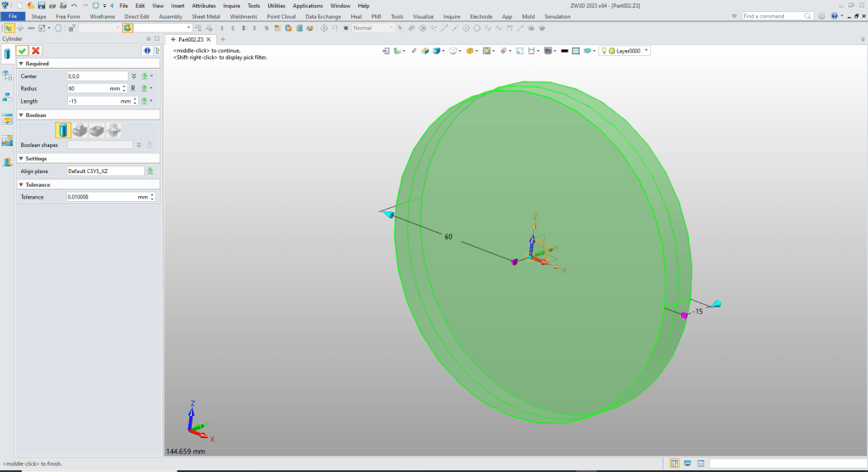Open the Layer0000 layer dropdown
This screenshot has height=472, width=868.
point(647,51)
